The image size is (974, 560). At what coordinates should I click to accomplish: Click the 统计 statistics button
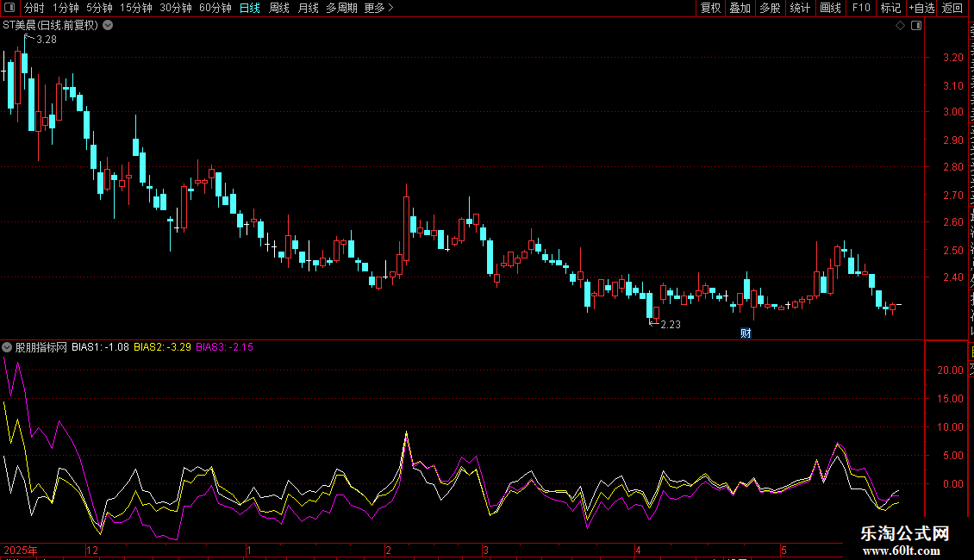799,8
